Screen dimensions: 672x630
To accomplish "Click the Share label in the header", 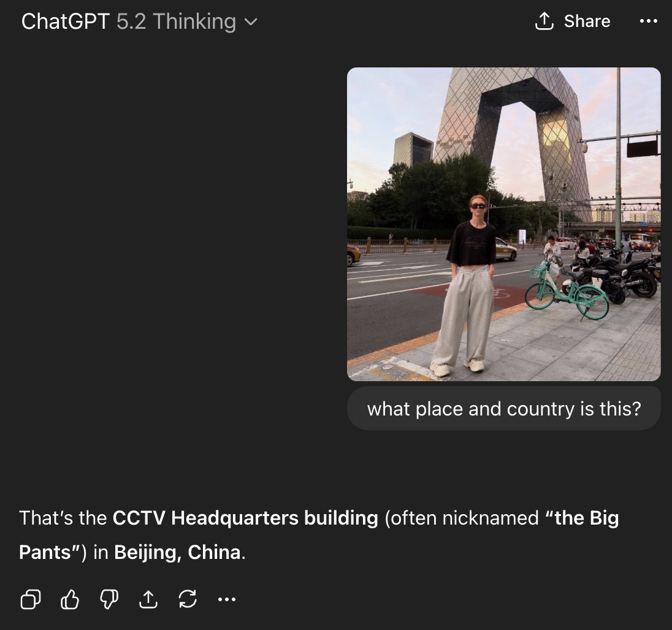I will click(x=587, y=21).
